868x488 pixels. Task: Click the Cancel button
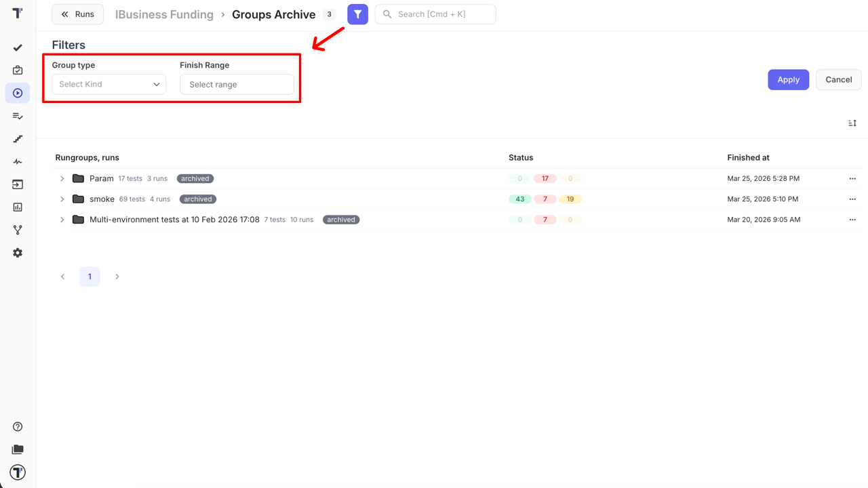click(x=838, y=80)
